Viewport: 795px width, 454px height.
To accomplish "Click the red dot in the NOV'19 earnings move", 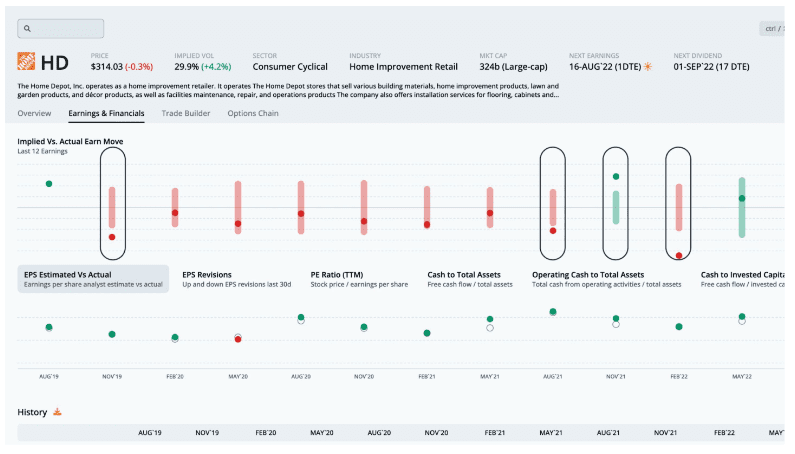I will tap(112, 237).
